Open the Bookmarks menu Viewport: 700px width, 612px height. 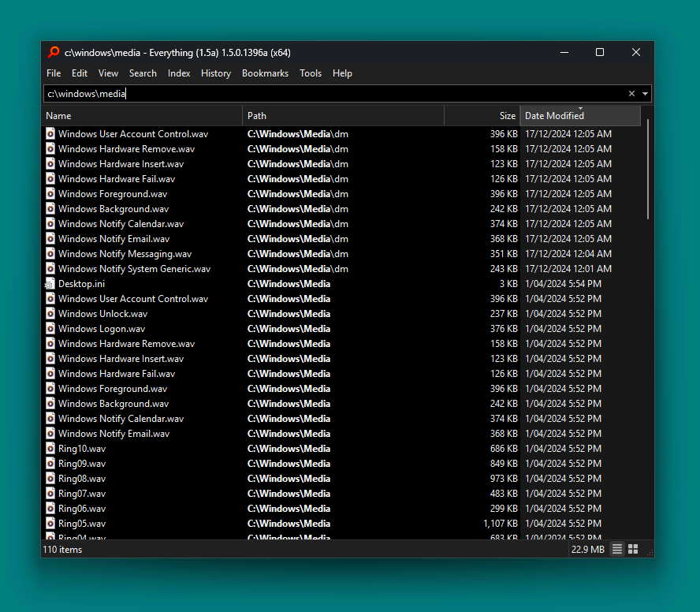[x=265, y=73]
